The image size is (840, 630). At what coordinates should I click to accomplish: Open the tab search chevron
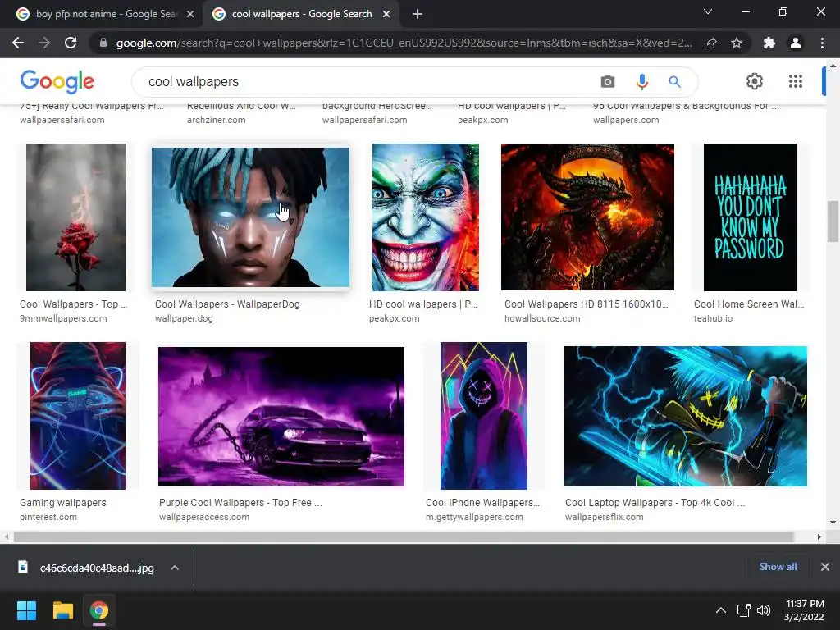pos(708,11)
